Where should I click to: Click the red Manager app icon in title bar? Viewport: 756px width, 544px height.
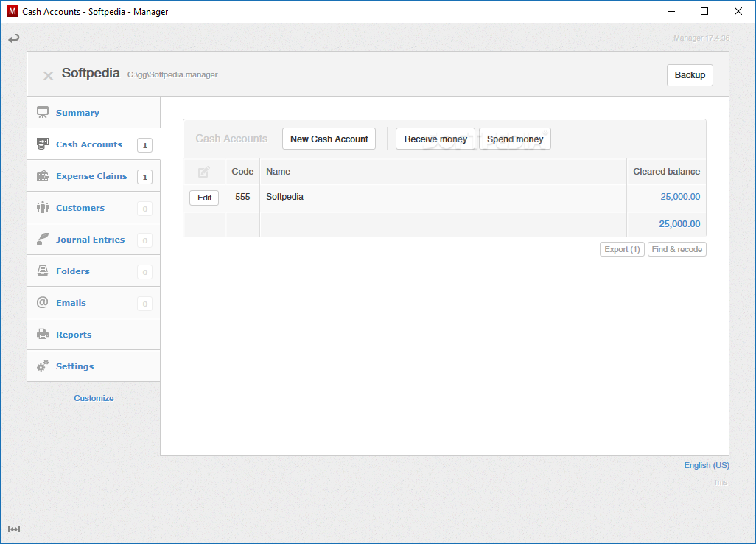coord(12,11)
